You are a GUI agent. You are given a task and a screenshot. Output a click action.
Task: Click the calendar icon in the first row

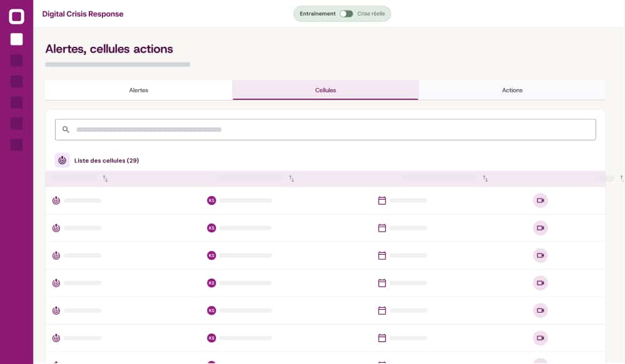pos(381,200)
